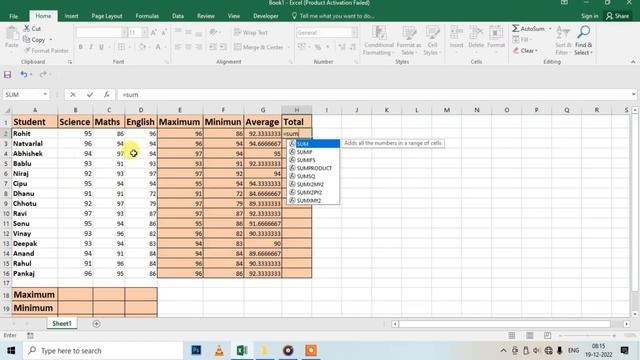Click the horizontal scrollbar track

point(504,324)
